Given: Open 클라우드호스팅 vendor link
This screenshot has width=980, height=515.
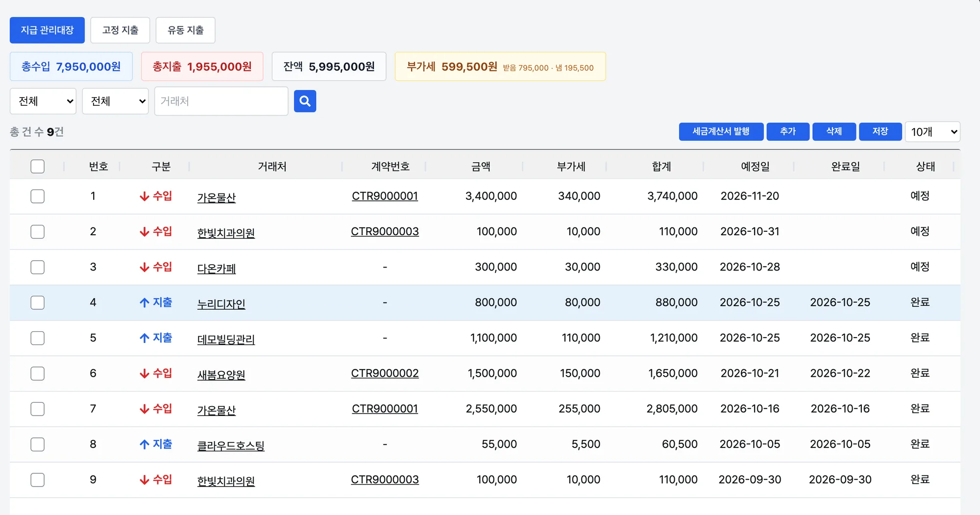Looking at the screenshot, I should (x=231, y=446).
